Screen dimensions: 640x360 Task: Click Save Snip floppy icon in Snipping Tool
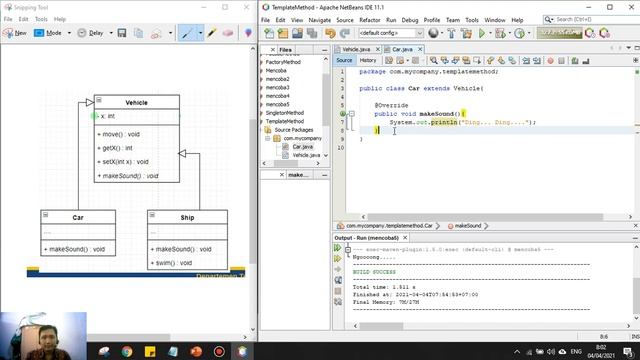tap(122, 33)
